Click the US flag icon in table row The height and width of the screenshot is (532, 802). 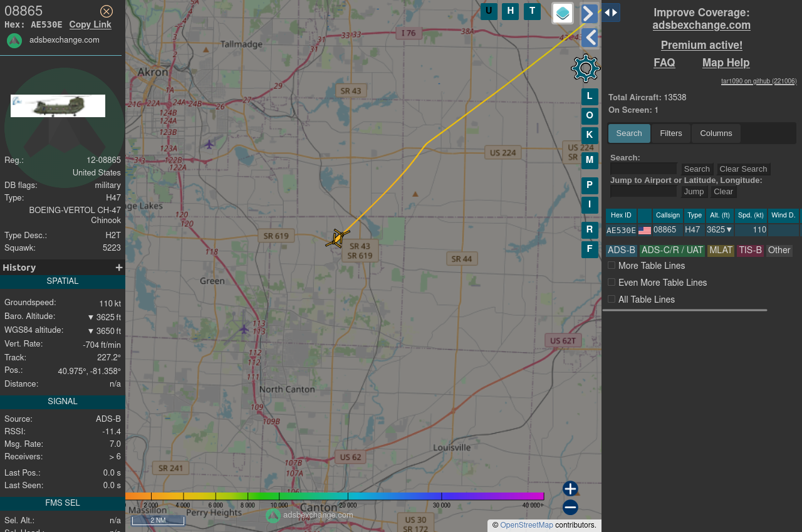(645, 231)
